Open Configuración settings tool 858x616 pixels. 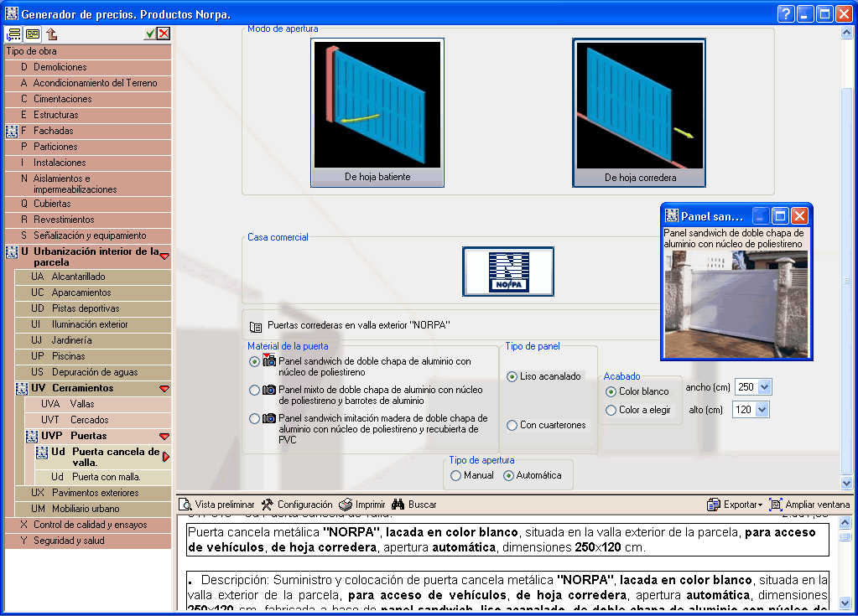(297, 505)
